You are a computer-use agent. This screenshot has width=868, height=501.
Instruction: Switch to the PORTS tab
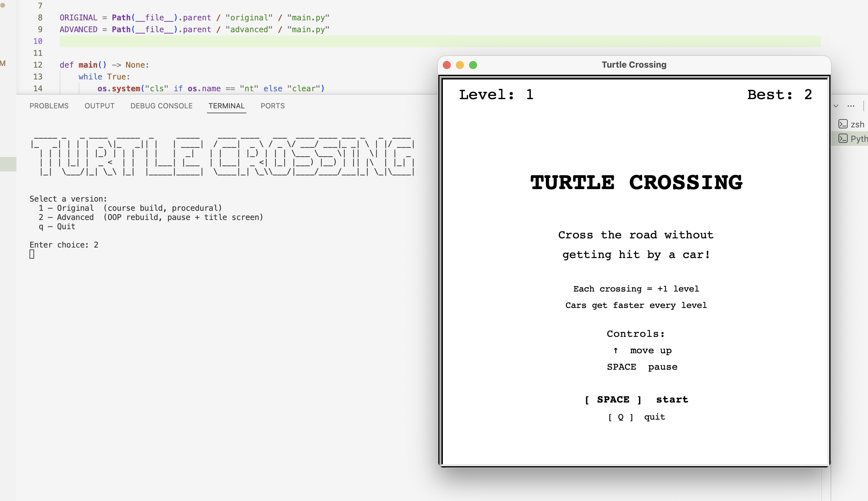pos(273,106)
